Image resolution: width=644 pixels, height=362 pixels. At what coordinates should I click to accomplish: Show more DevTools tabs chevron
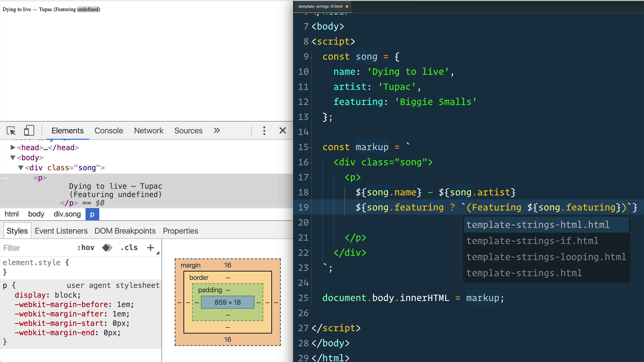pos(217,131)
